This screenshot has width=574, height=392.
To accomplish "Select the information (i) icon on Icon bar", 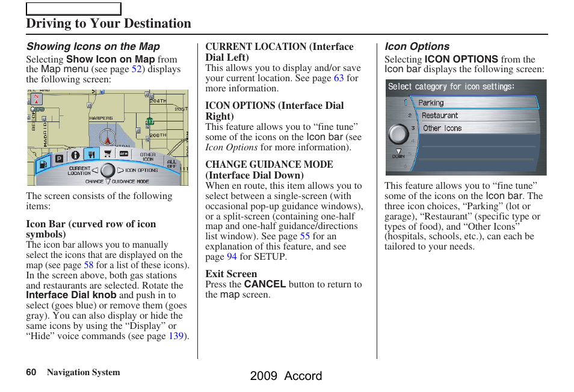I will [x=75, y=155].
